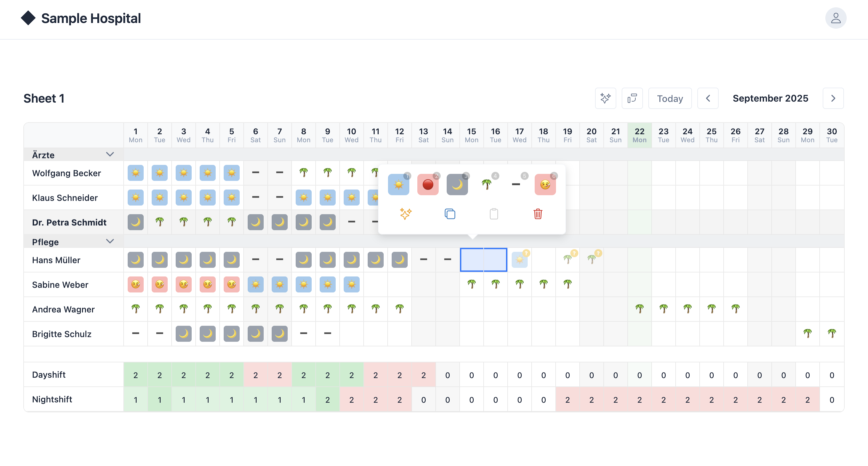
Task: Navigate to the previous month with the left chevron
Action: [x=708, y=98]
